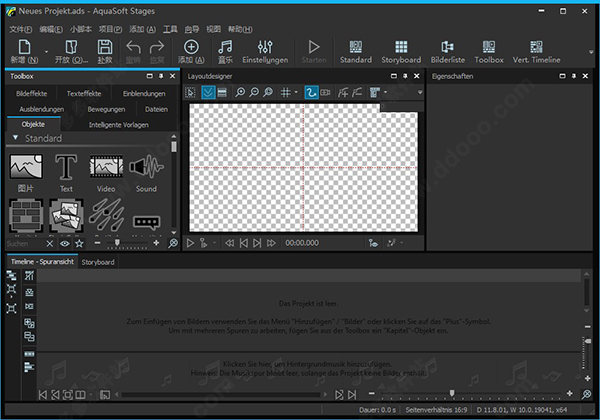Screen dimensions: 600x420
Task: Open the dropdown arrow beside New project
Action: (x=46, y=52)
